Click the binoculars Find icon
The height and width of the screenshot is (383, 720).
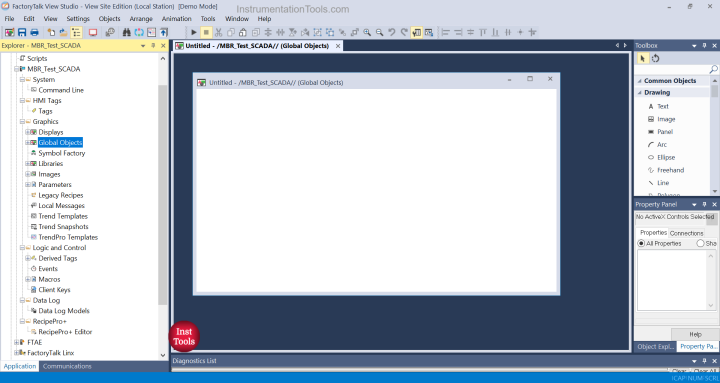127,32
